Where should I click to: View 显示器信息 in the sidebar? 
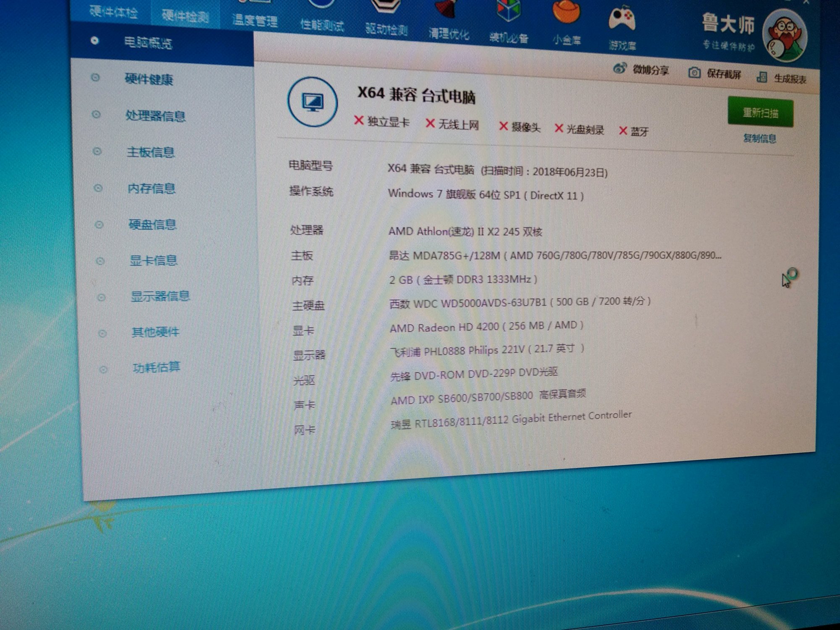pyautogui.click(x=160, y=296)
